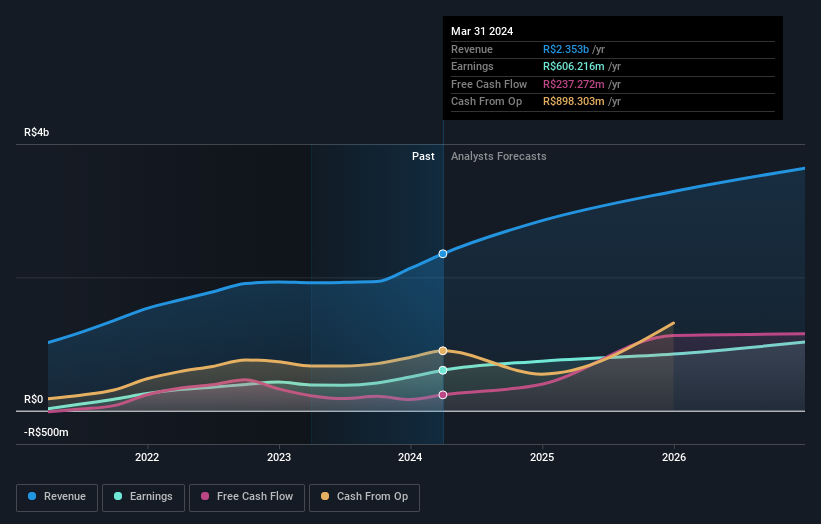Click the blue Revenue data point marker
This screenshot has width=821, height=524.
click(443, 254)
